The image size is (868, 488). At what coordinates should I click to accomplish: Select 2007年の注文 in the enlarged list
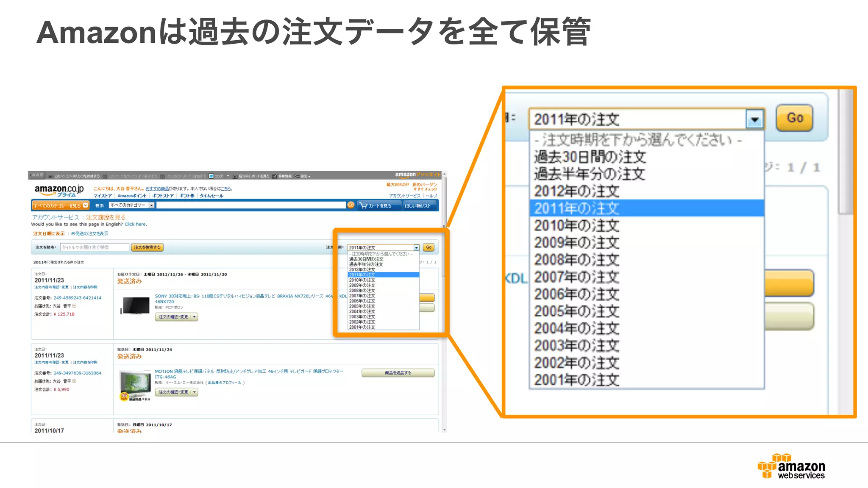pos(646,277)
